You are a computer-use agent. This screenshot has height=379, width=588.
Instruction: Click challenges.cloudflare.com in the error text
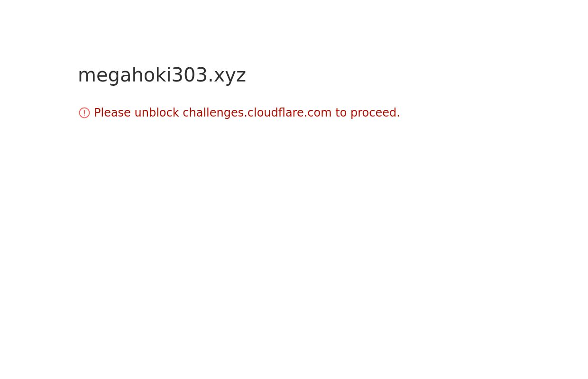[x=257, y=113]
